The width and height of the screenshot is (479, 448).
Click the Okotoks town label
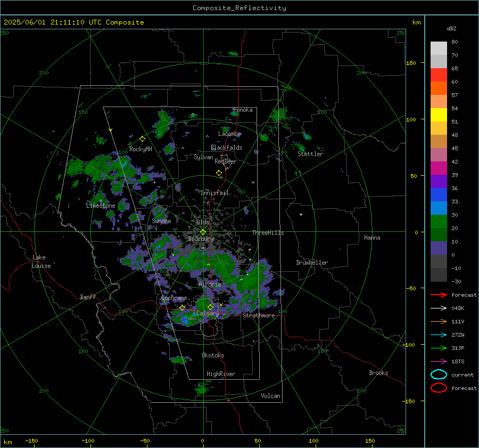coord(213,355)
